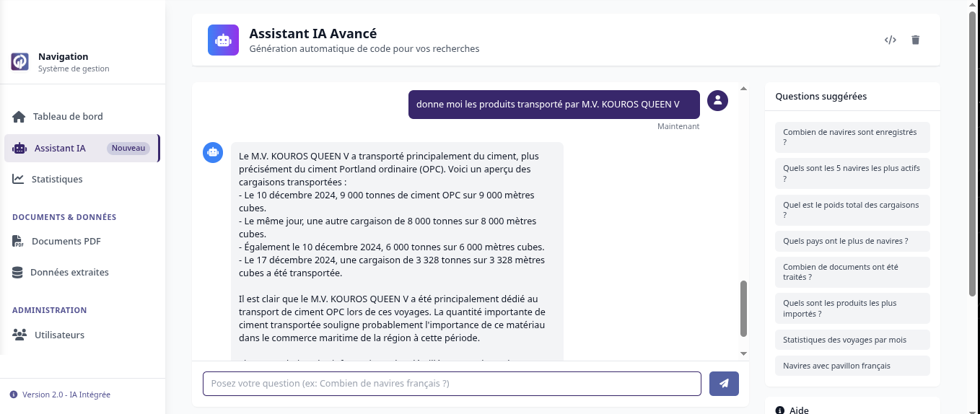Click the Maintenant timestamp
The width and height of the screenshot is (980, 414).
(678, 126)
